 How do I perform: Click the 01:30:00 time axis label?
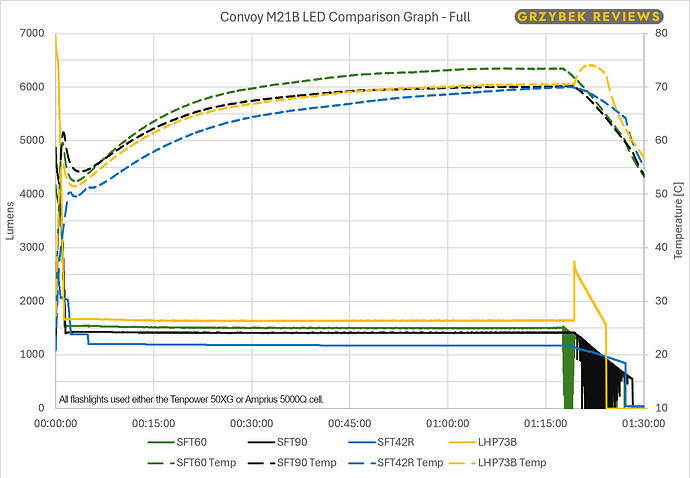[643, 423]
